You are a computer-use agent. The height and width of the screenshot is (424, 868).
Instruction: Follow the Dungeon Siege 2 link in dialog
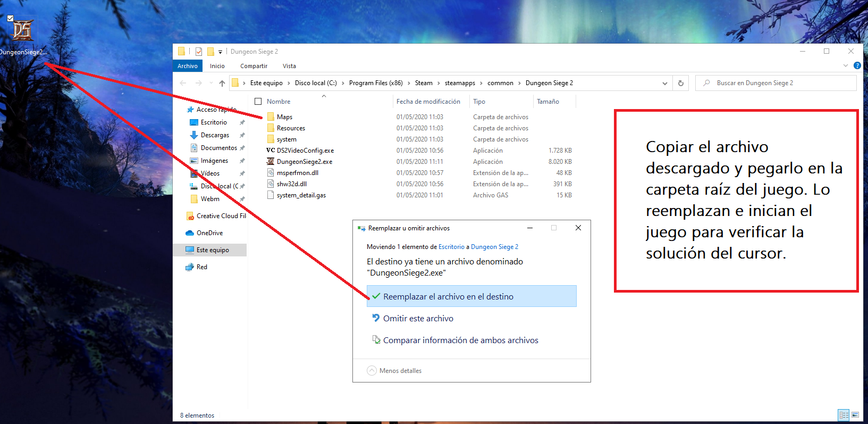[x=494, y=247]
